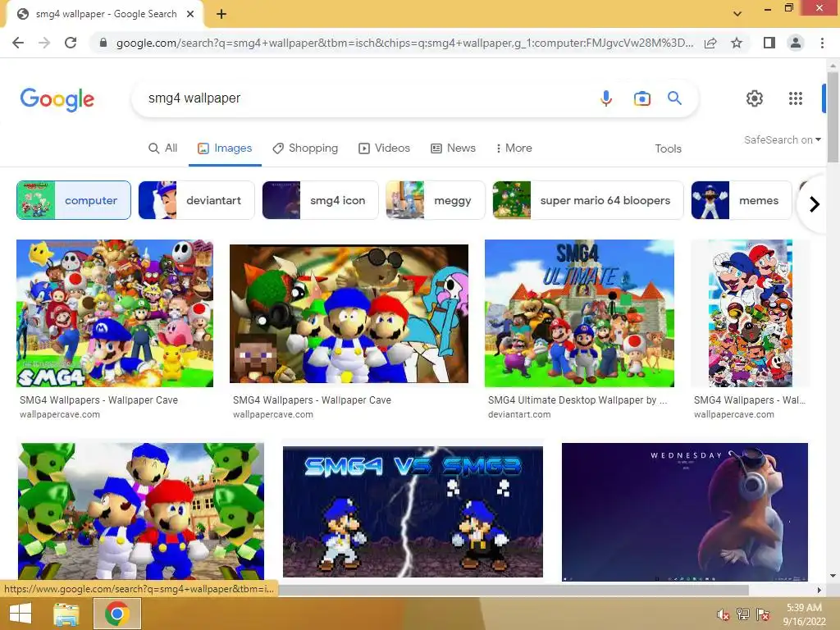Open the Tools options
The height and width of the screenshot is (630, 840).
[668, 149]
